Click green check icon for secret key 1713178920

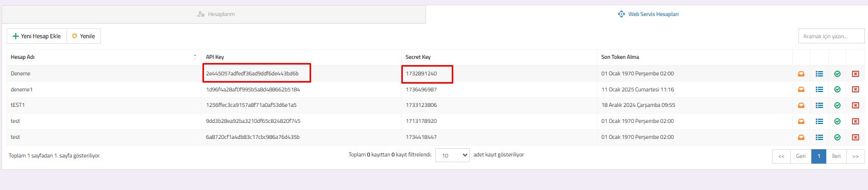(837, 121)
